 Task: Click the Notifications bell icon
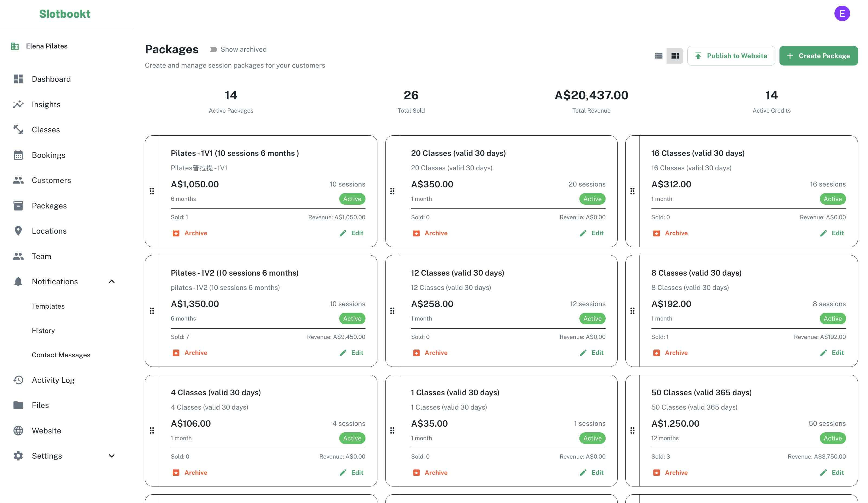point(18,282)
